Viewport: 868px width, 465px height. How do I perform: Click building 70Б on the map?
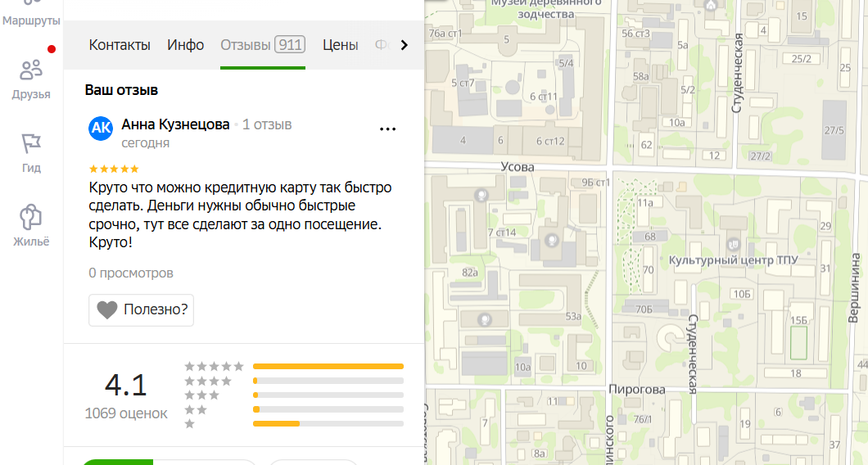(x=644, y=309)
